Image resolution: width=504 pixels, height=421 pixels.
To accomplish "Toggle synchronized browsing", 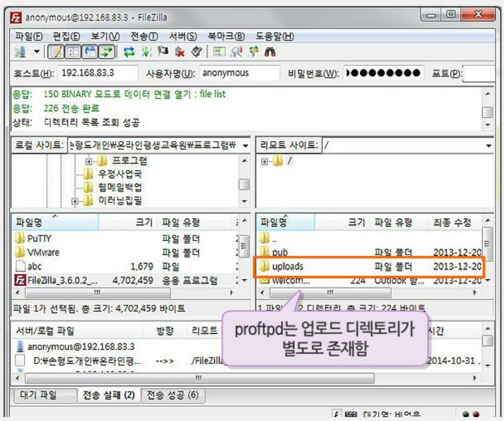I will 253,52.
